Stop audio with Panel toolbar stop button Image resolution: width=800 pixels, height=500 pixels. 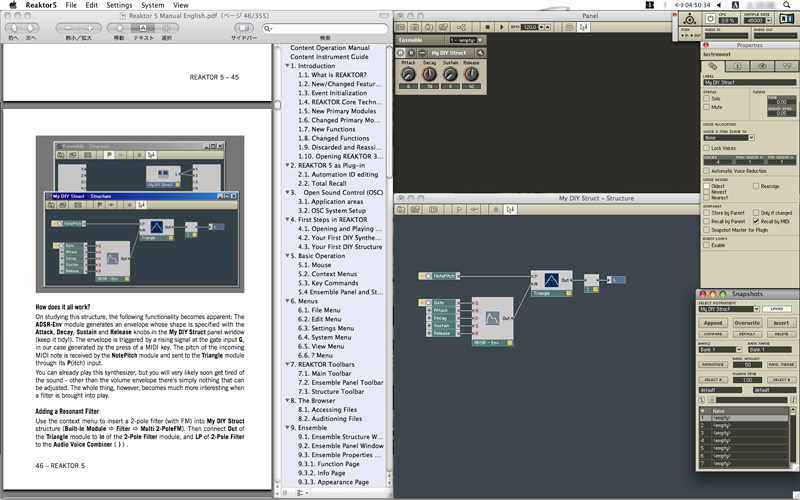[x=488, y=27]
